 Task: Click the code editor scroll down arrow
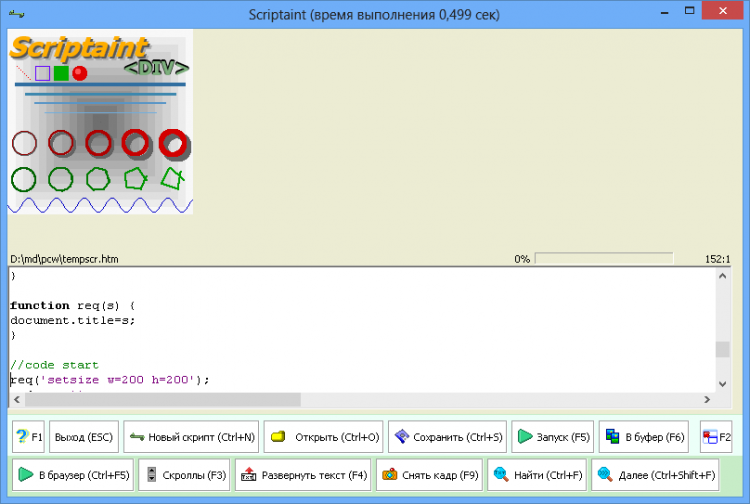point(723,384)
